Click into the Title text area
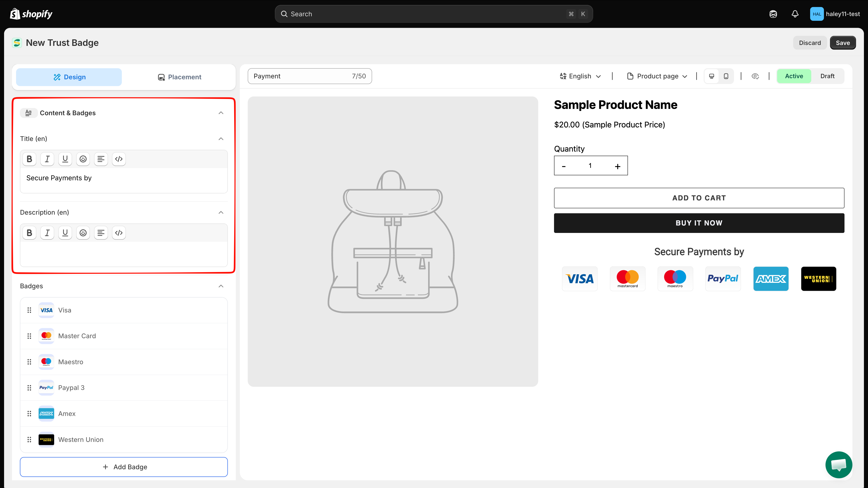This screenshot has width=868, height=488. (x=124, y=181)
